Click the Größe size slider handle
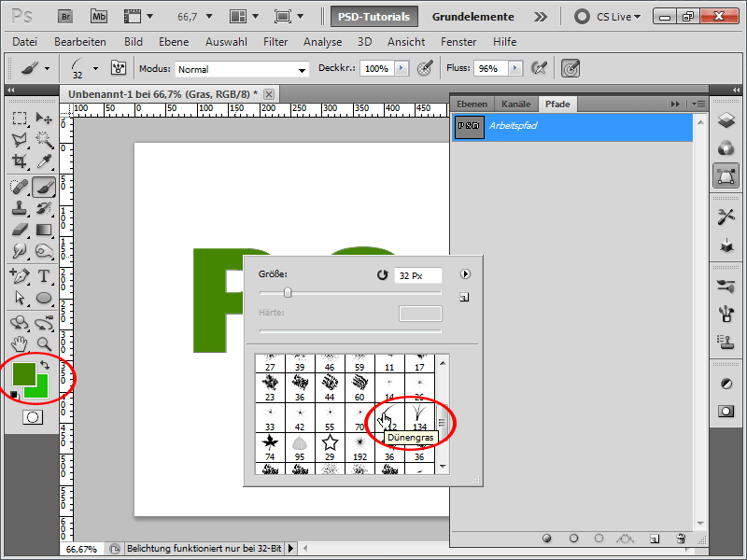 288,292
